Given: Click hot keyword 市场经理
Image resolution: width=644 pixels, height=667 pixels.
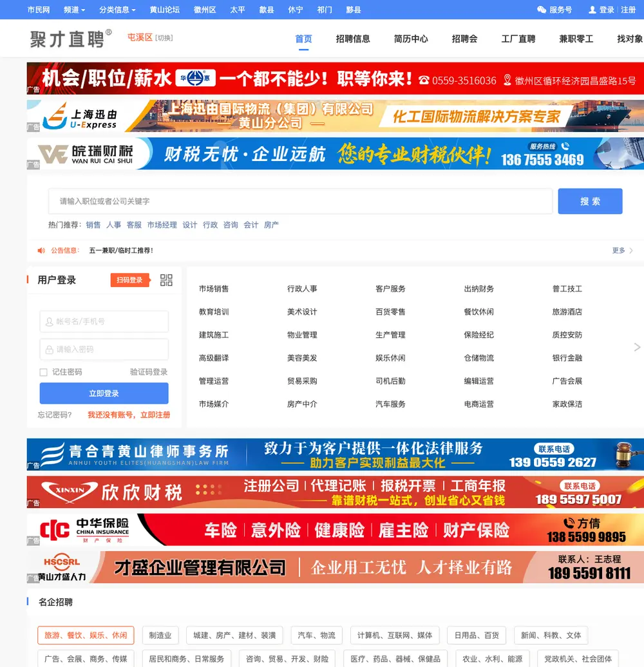Looking at the screenshot, I should click(x=162, y=225).
